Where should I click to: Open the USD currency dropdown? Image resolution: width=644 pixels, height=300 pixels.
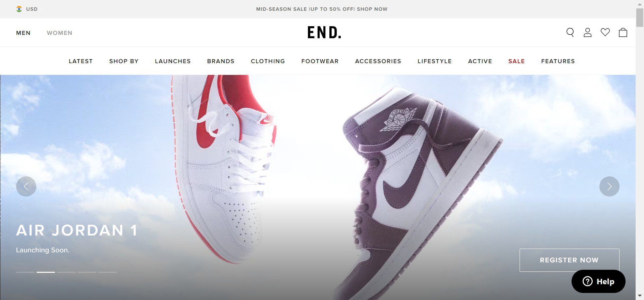pos(32,9)
